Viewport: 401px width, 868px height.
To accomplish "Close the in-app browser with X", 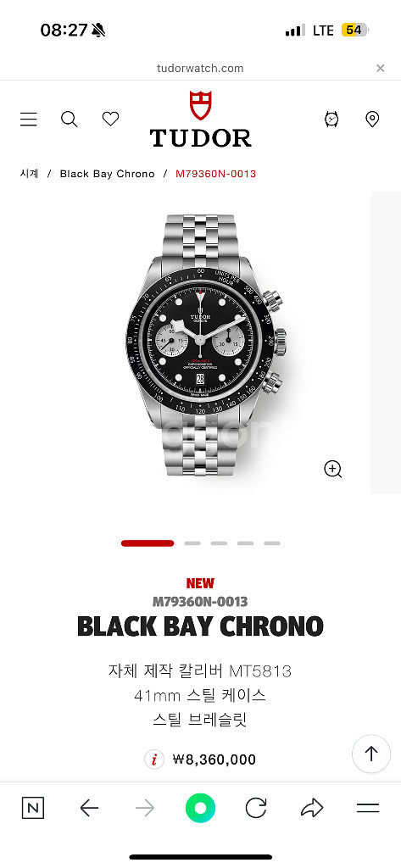I will click(x=381, y=68).
